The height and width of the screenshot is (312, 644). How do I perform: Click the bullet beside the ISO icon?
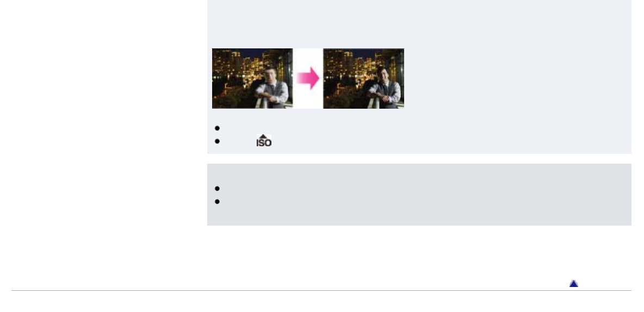pyautogui.click(x=217, y=141)
